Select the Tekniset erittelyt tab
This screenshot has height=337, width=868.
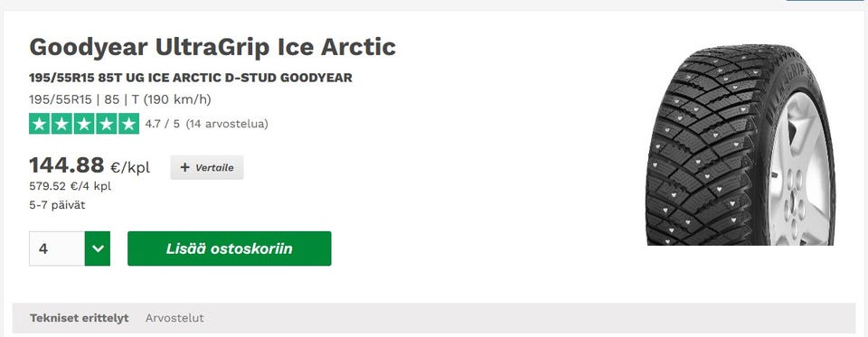pyautogui.click(x=80, y=318)
